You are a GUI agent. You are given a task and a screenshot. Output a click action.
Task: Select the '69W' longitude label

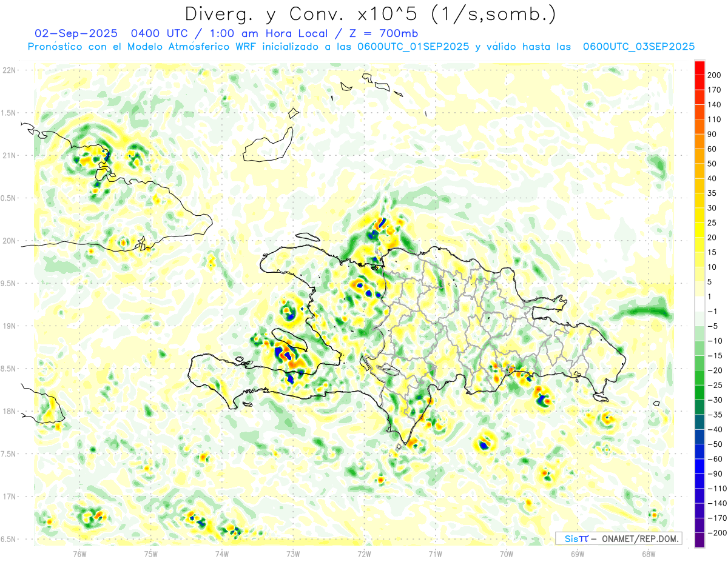click(x=578, y=554)
